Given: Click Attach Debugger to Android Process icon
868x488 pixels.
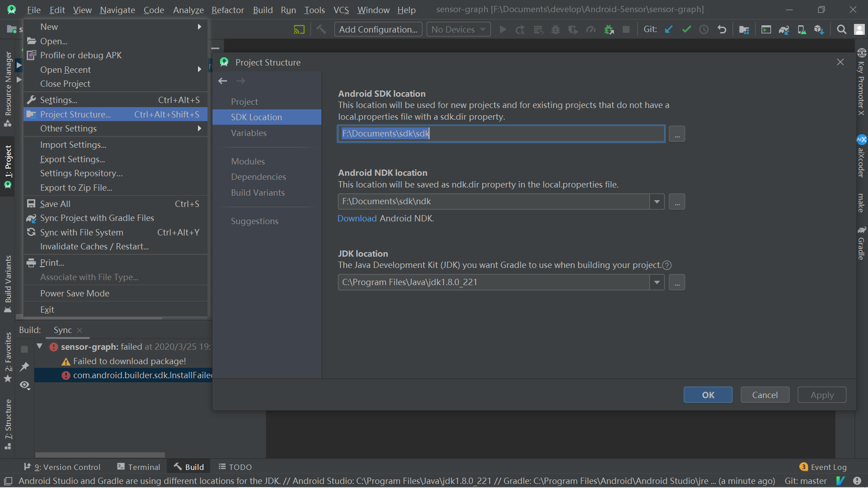Looking at the screenshot, I should (x=609, y=29).
